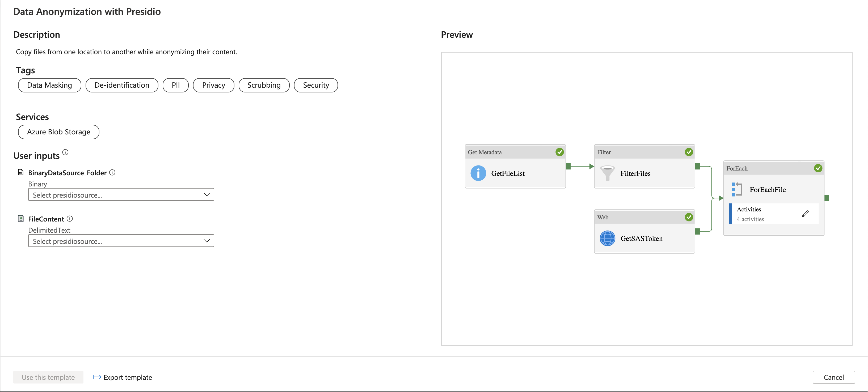The image size is (868, 392).
Task: Click ForEachFile output connector square
Action: (x=827, y=198)
